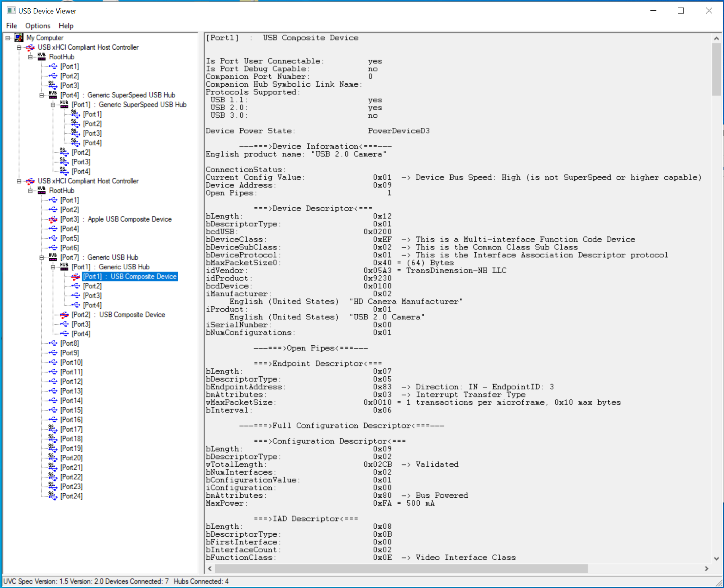Viewport: 724px width, 588px height.
Task: Click the vertical scrollbar thumb
Action: (x=716, y=70)
